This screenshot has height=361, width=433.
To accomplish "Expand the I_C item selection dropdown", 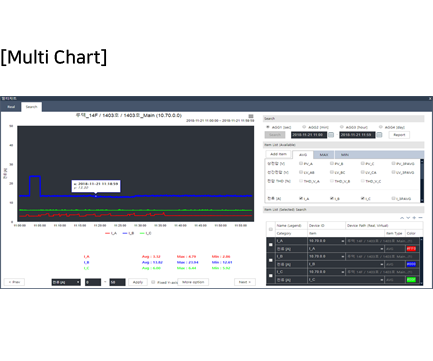I will click(346, 280).
